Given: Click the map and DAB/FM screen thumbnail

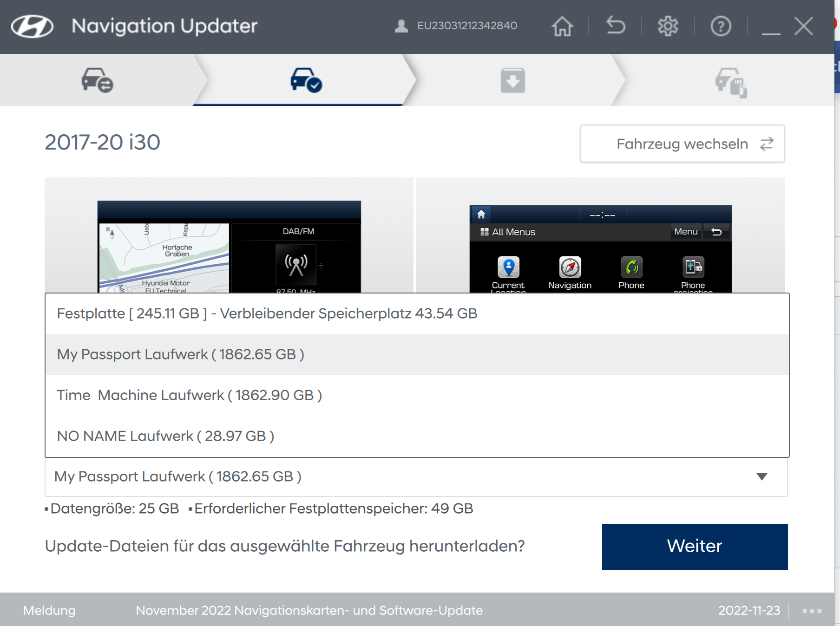Looking at the screenshot, I should pos(229,247).
